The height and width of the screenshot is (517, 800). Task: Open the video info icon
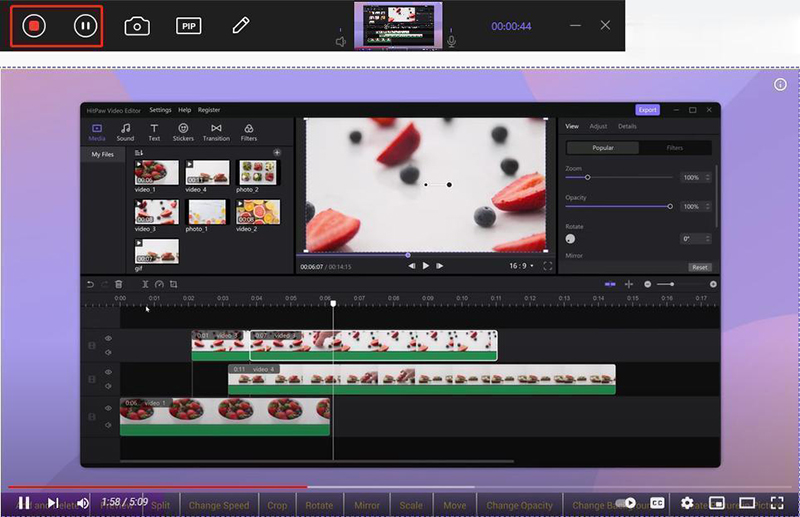click(x=780, y=85)
